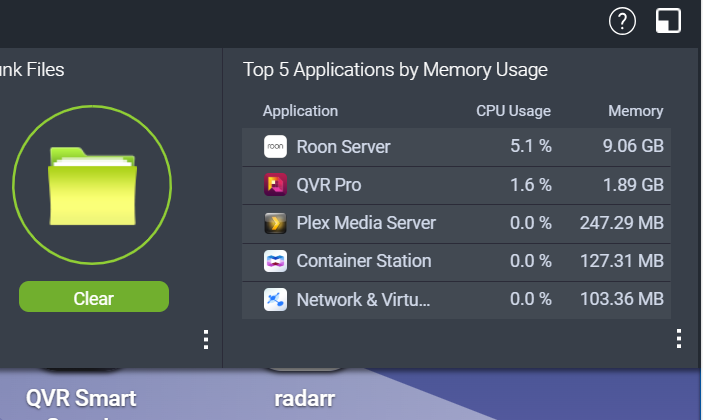
Task: Sort by the CPU Usage column header
Action: pos(513,111)
